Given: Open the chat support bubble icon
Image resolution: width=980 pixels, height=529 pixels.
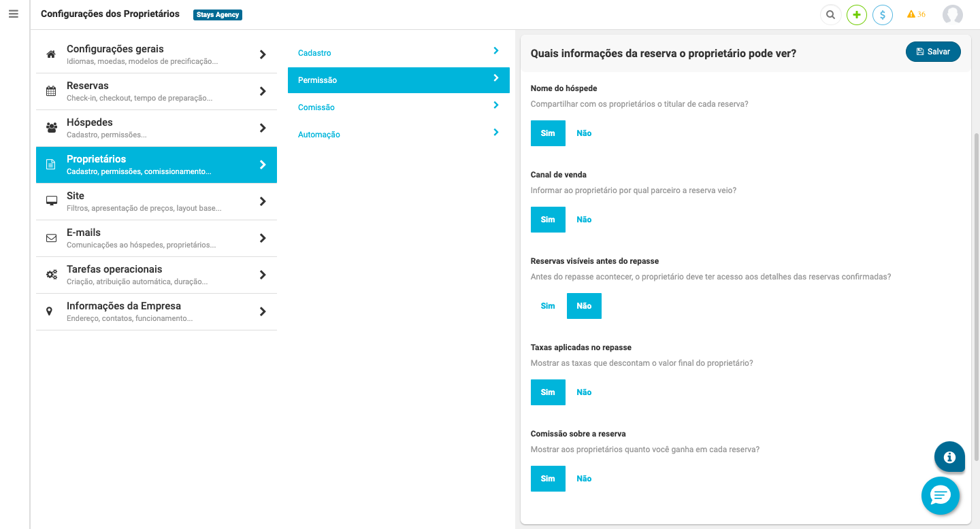Looking at the screenshot, I should pos(941,496).
